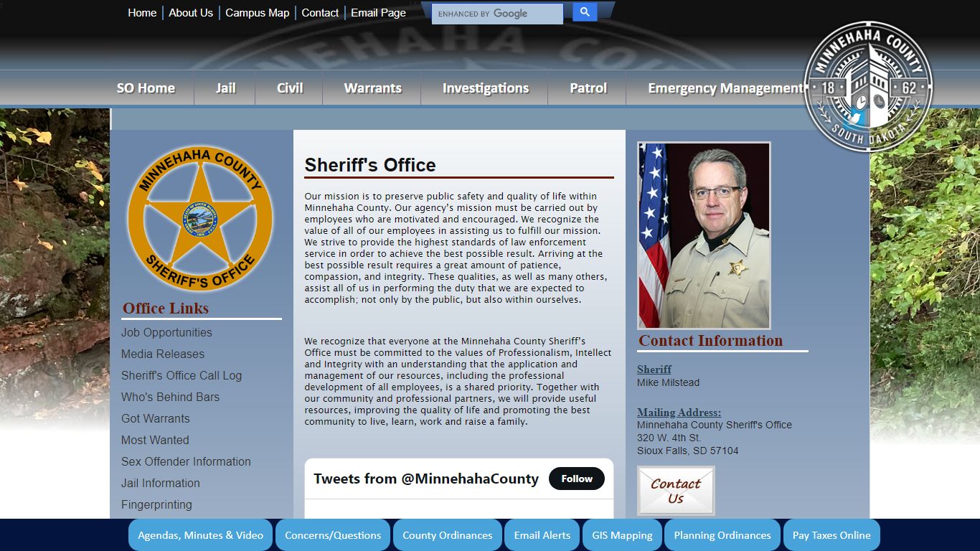980x551 pixels.
Task: Open Sheriff's Office Call Log link
Action: 182,376
